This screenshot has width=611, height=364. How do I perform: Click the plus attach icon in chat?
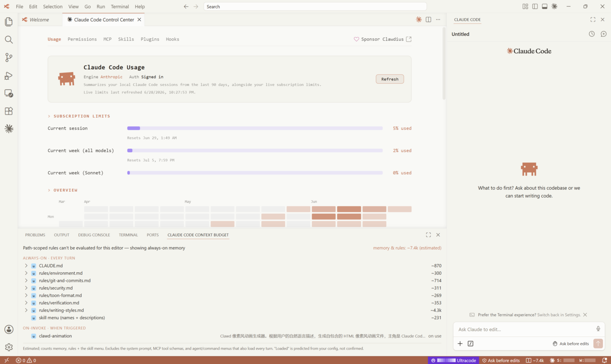coord(460,343)
